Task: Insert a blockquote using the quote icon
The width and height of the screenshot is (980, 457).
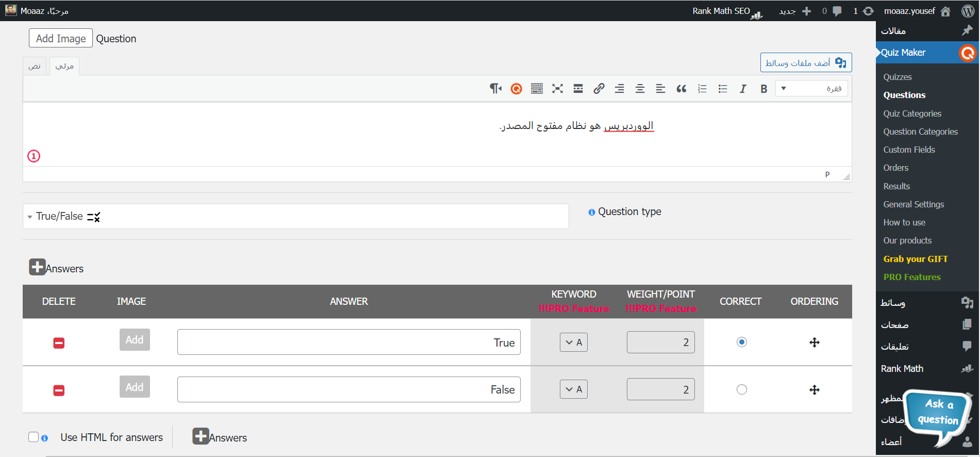Action: (x=681, y=89)
